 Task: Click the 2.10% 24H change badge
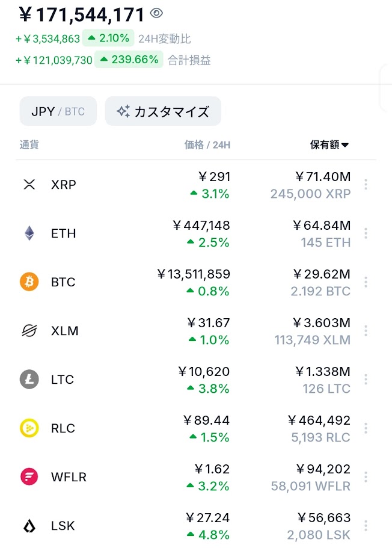pyautogui.click(x=108, y=38)
